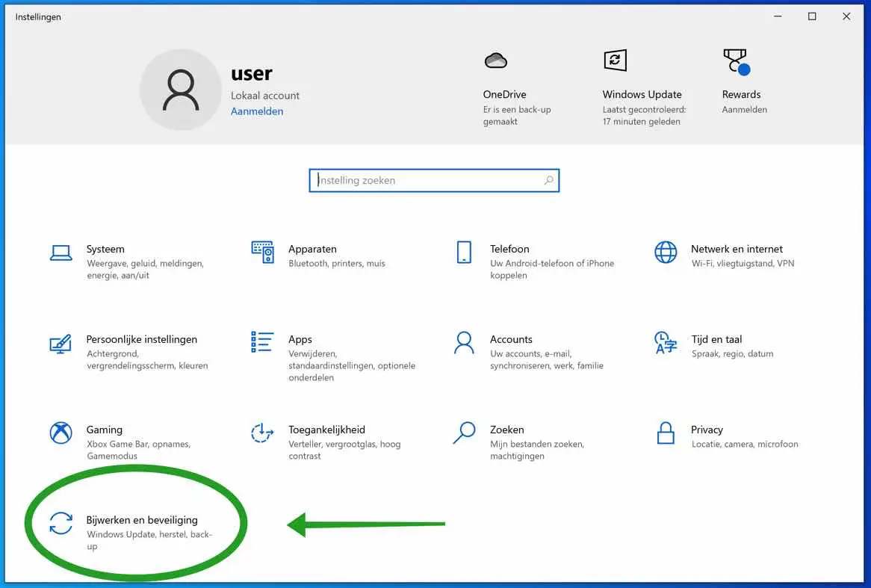The width and height of the screenshot is (871, 588).
Task: Click 'Laatst gecontroleerd: 17 minuten geleden' text
Action: coord(644,116)
